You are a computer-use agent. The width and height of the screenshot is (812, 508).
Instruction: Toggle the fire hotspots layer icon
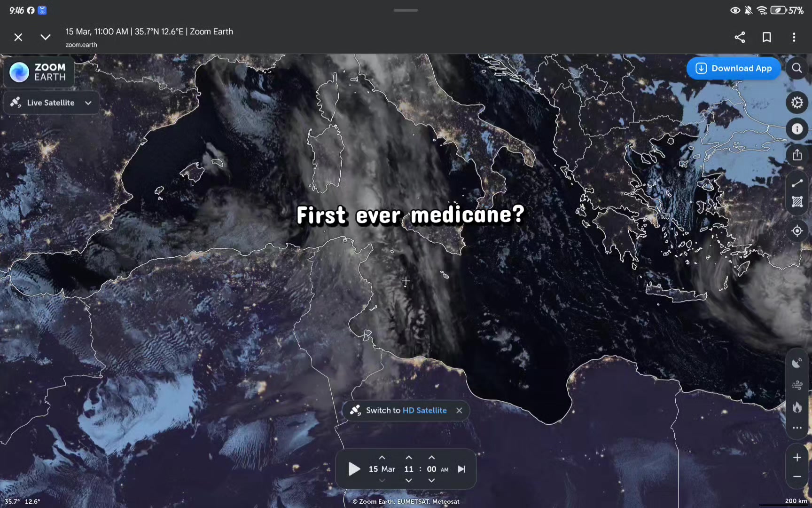797,407
